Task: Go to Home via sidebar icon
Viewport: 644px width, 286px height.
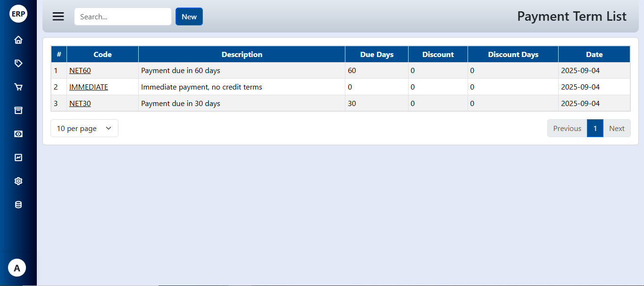Action: click(18, 40)
